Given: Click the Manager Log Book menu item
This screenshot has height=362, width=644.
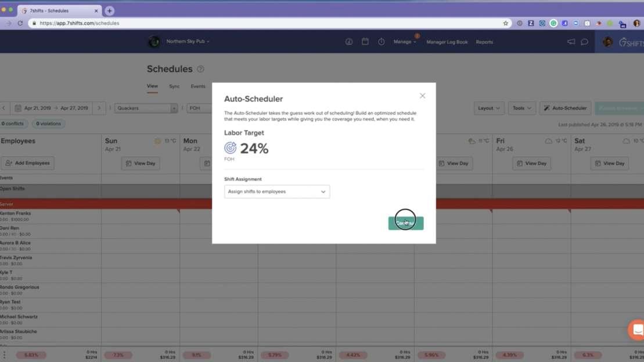Looking at the screenshot, I should (447, 42).
